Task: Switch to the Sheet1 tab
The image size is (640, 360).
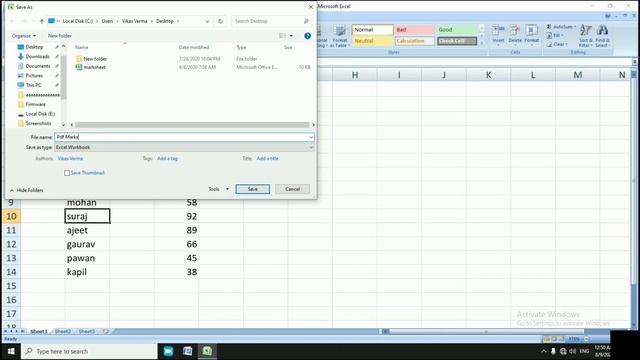Action: 39,331
